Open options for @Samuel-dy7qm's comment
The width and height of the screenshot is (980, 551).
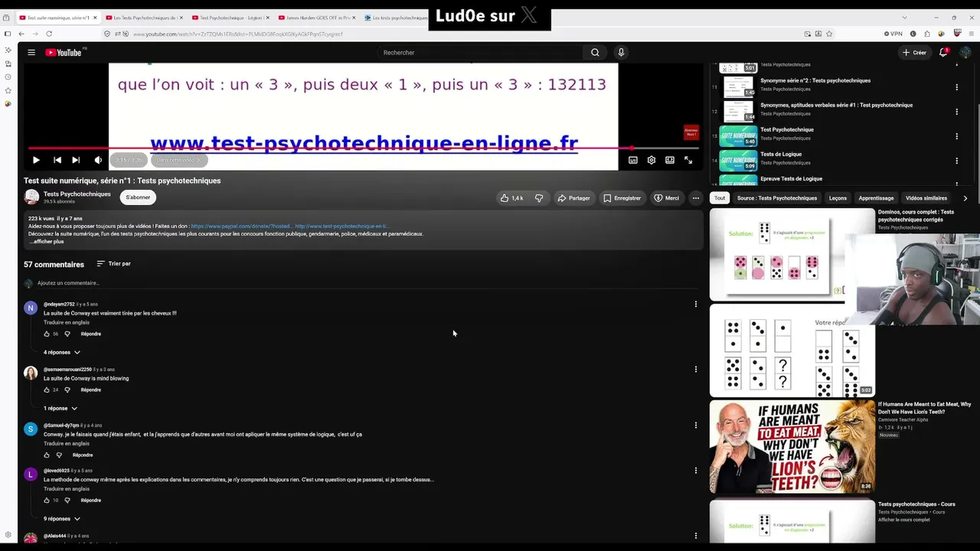tap(696, 425)
